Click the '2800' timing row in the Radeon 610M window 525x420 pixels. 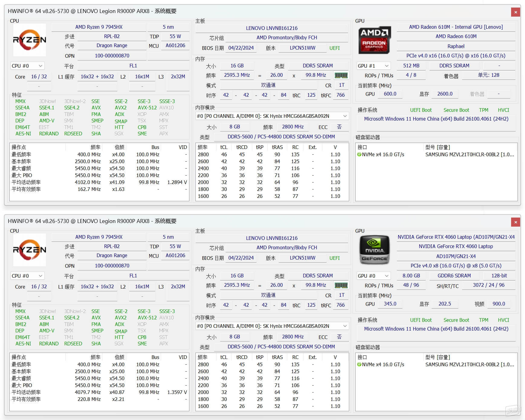[272, 154]
